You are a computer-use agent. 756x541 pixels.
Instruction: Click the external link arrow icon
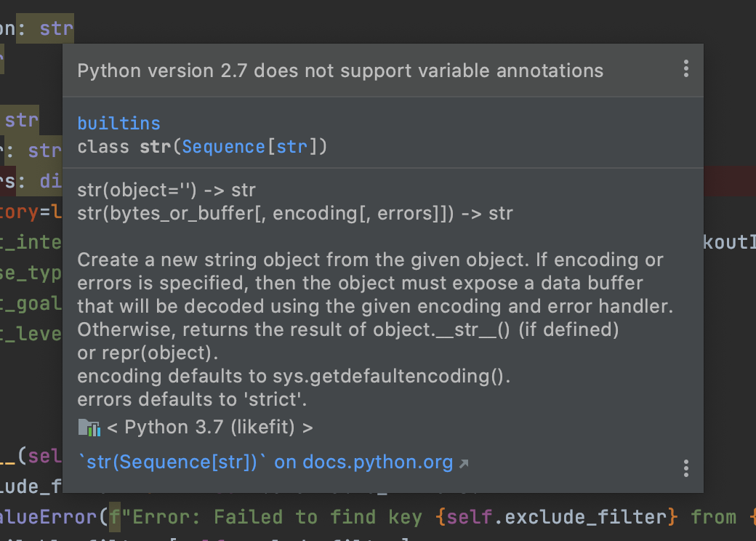point(464,463)
